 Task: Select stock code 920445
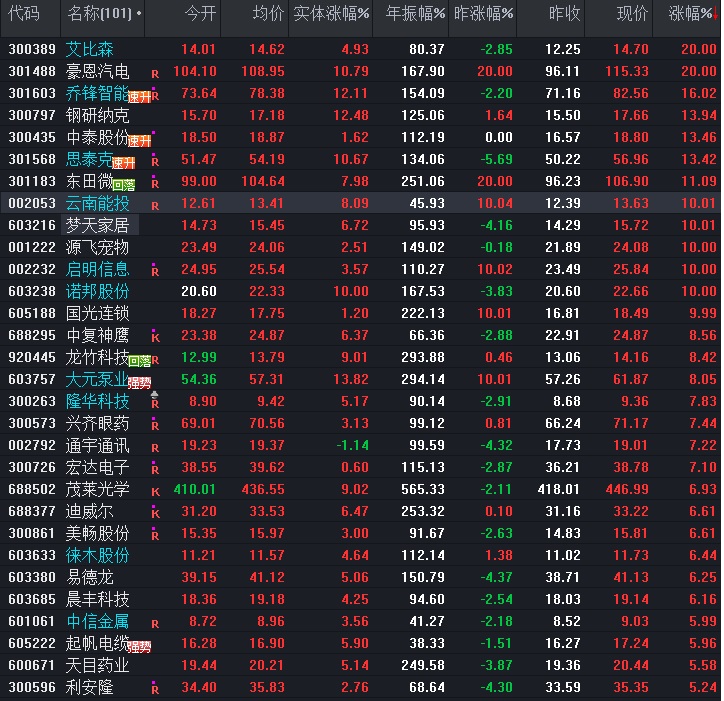pyautogui.click(x=32, y=357)
